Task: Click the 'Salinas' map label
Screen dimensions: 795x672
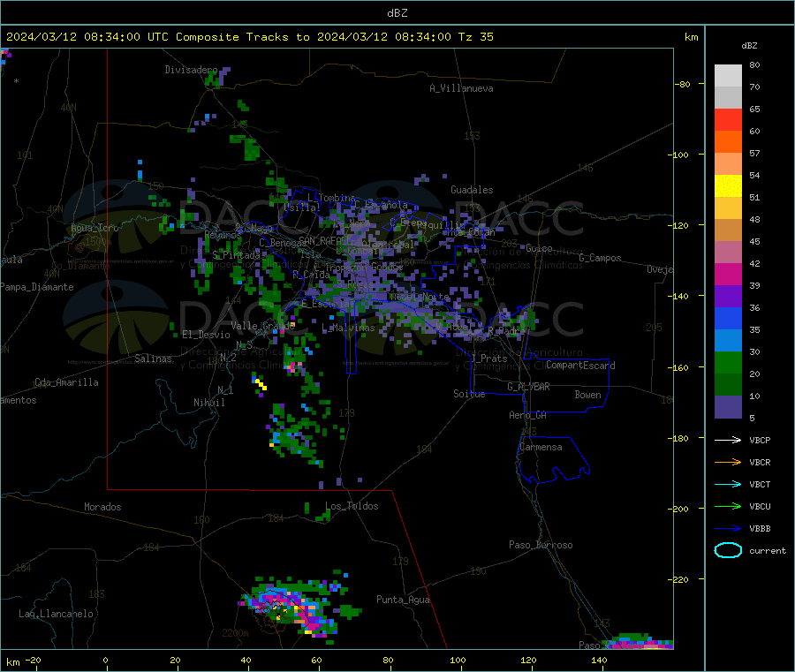Action: tap(153, 359)
